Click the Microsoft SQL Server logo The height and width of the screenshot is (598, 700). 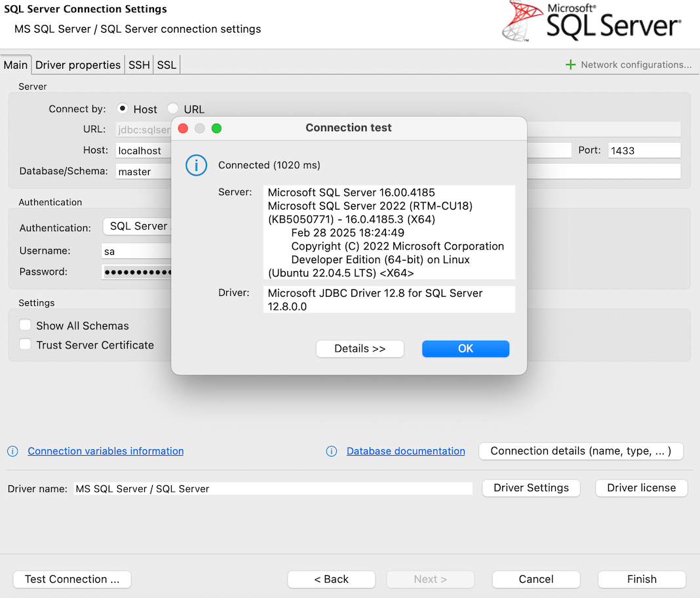click(x=591, y=22)
